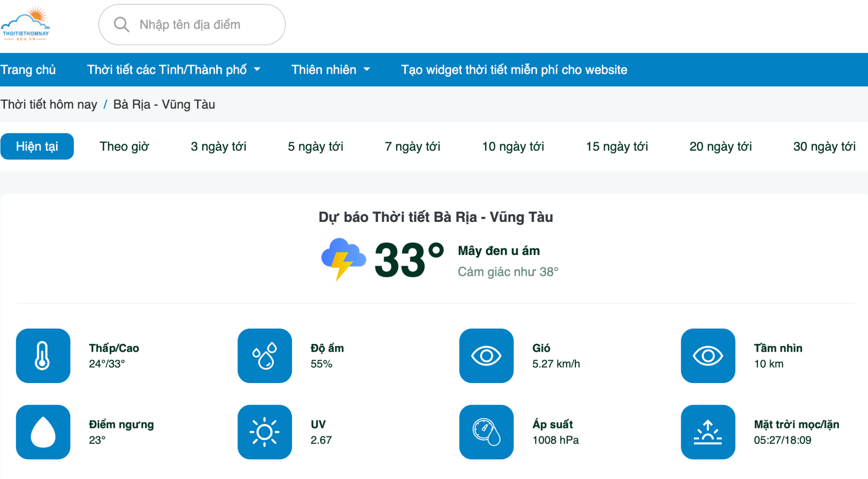Expand the Thiên nhiên dropdown menu

[331, 70]
